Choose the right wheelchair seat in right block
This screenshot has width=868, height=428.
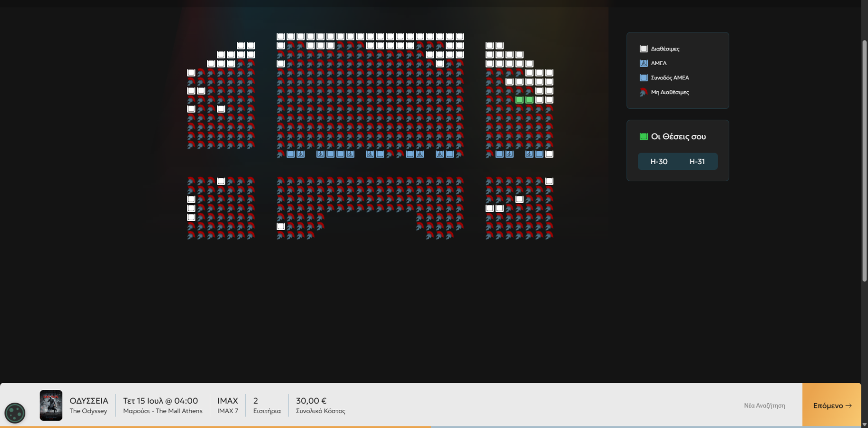coord(529,154)
